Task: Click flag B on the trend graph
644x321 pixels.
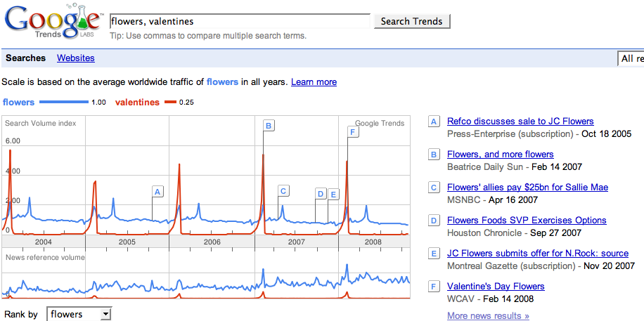Action: click(x=269, y=126)
